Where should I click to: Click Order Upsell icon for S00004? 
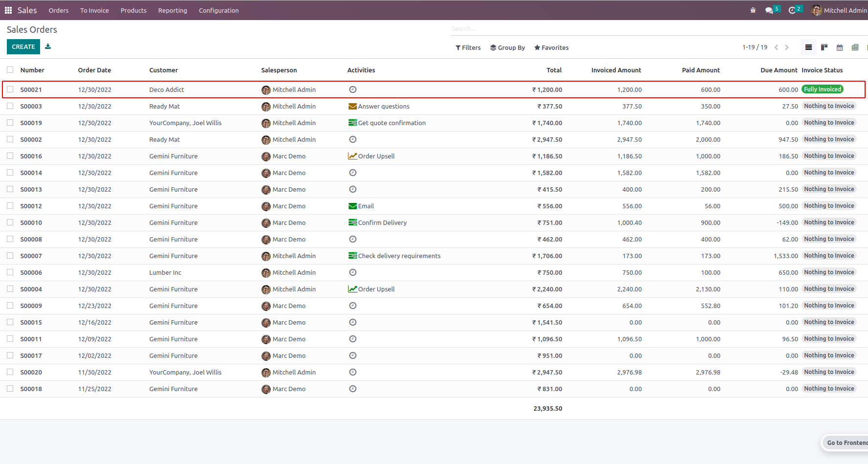[x=352, y=289]
